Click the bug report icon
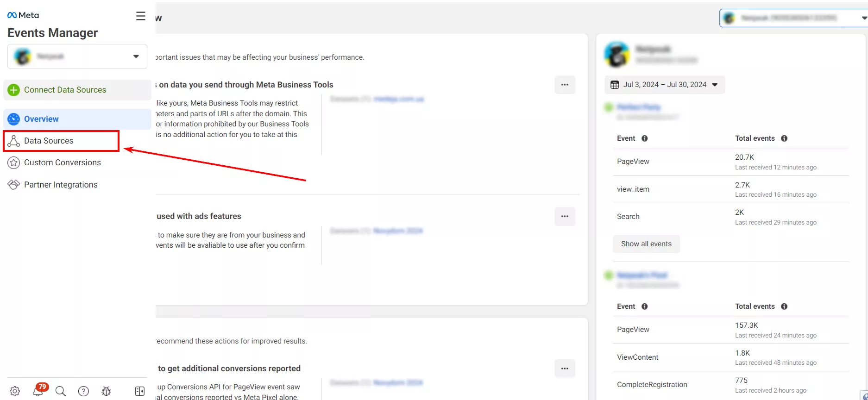The image size is (868, 400). click(x=106, y=391)
